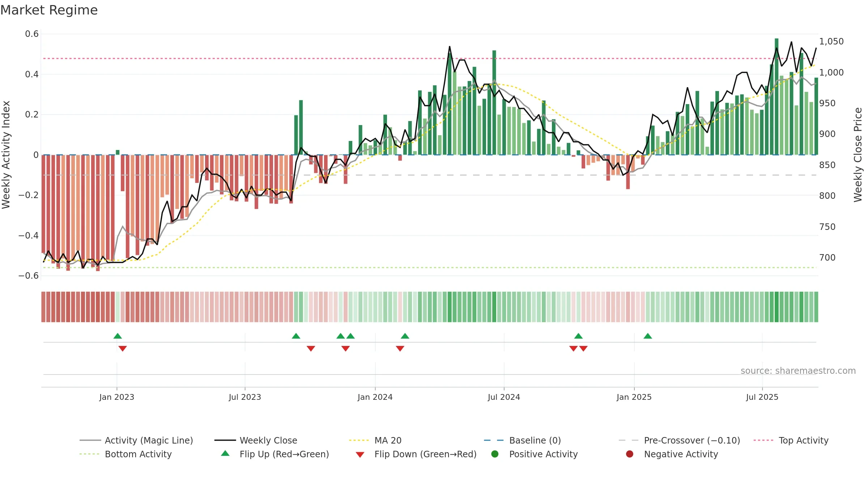Click the 0.4 tick on the left axis
This screenshot has height=488, width=868.
32,74
